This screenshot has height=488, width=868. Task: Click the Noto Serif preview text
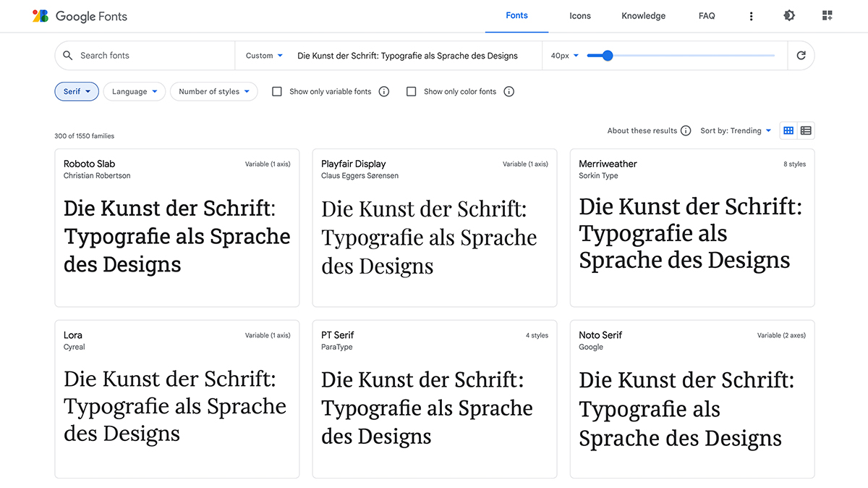(686, 409)
